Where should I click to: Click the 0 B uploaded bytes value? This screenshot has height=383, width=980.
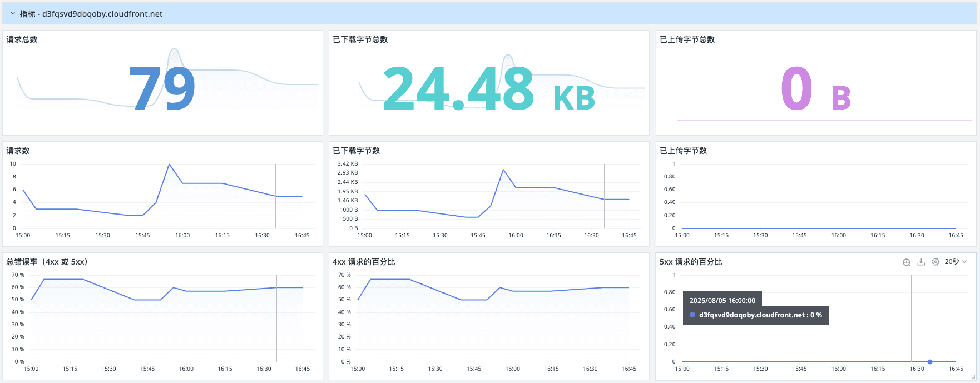[x=815, y=89]
